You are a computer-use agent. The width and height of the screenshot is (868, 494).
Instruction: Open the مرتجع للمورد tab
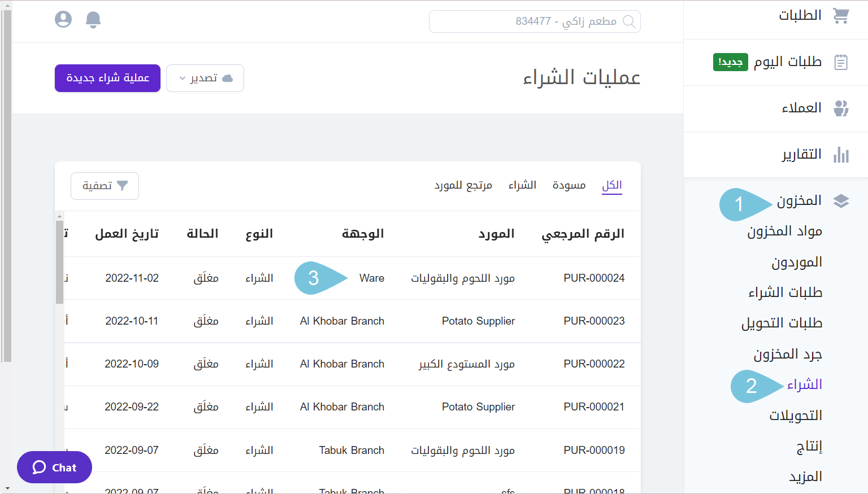pyautogui.click(x=464, y=185)
